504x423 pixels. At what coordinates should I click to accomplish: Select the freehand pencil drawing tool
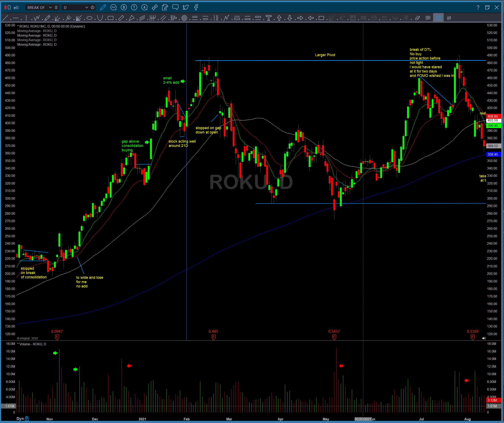click(x=47, y=18)
